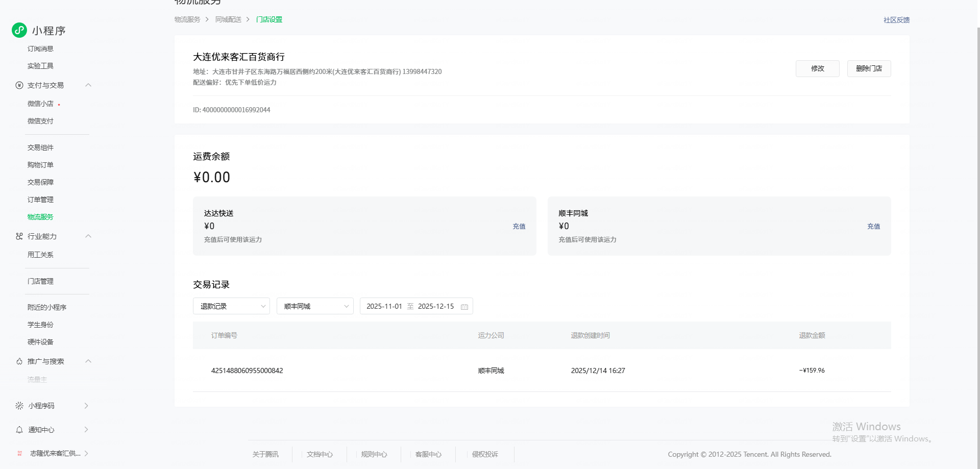The width and height of the screenshot is (980, 469).
Task: Go to 物流服务 in the breadcrumb
Action: coord(187,19)
